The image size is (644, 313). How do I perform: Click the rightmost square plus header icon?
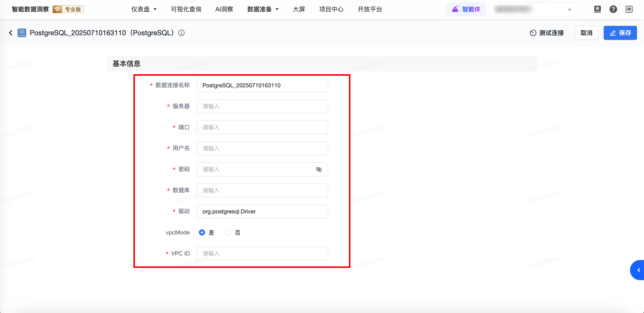[629, 9]
